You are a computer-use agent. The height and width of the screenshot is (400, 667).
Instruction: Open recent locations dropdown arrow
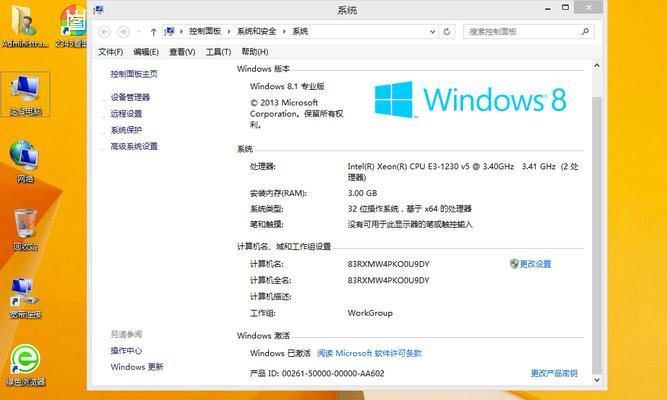coord(138,32)
